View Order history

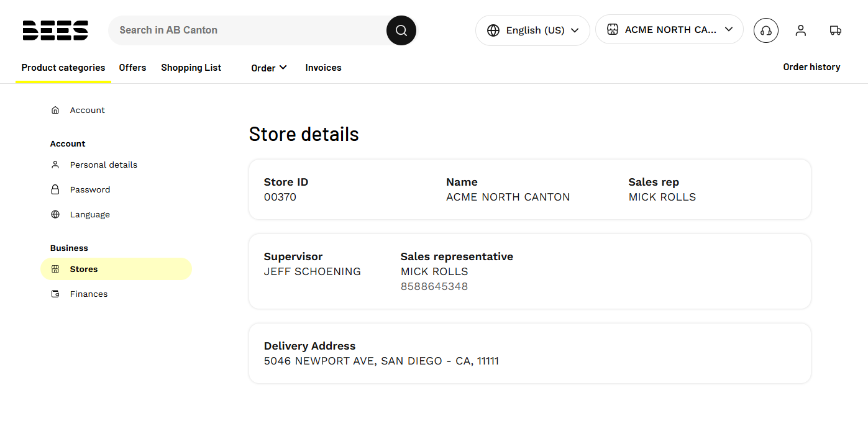811,67
